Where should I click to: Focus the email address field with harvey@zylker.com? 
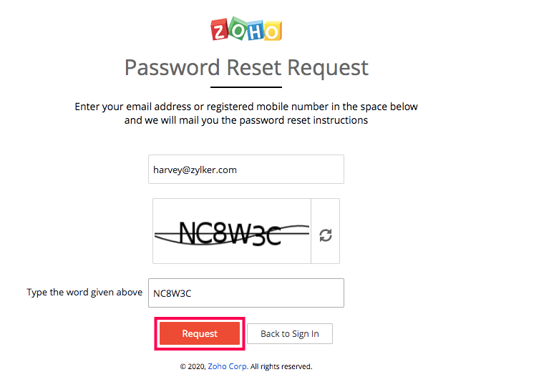pyautogui.click(x=246, y=170)
